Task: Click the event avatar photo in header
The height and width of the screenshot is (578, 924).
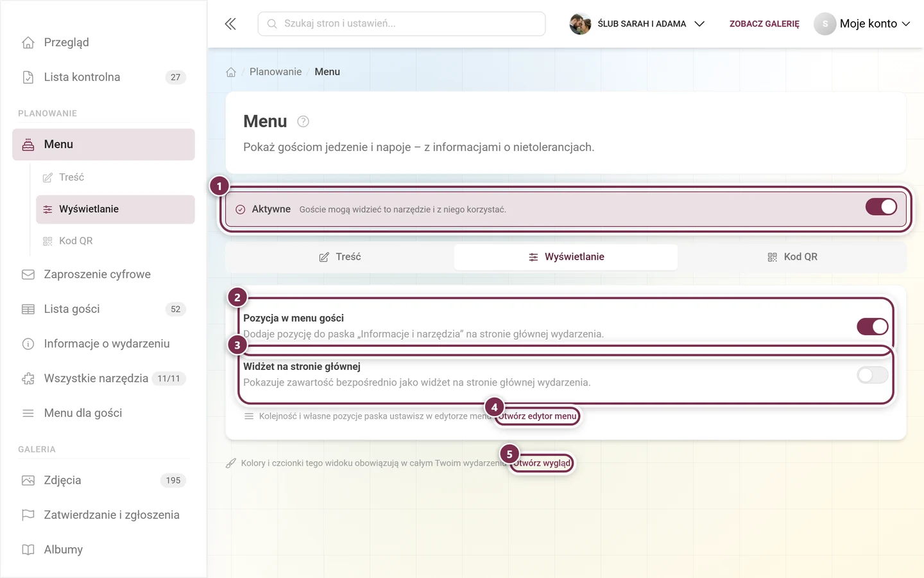Action: point(580,24)
